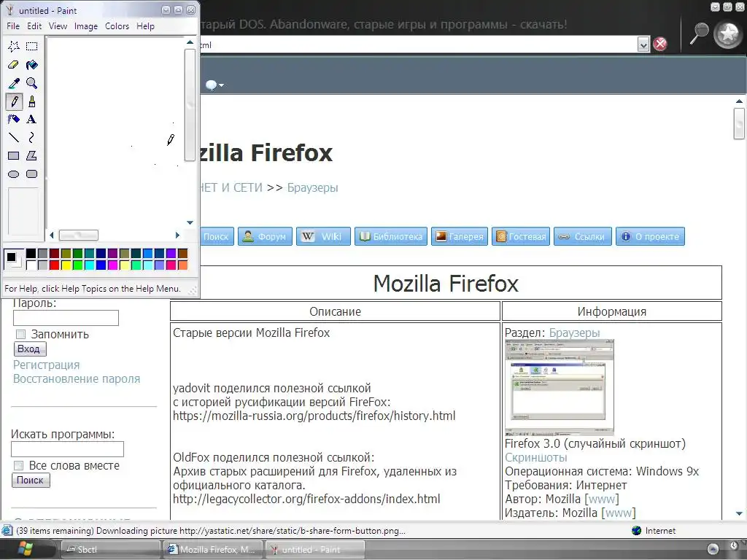This screenshot has width=747, height=560.
Task: Choose the Fill With Color bucket tool
Action: (32, 65)
